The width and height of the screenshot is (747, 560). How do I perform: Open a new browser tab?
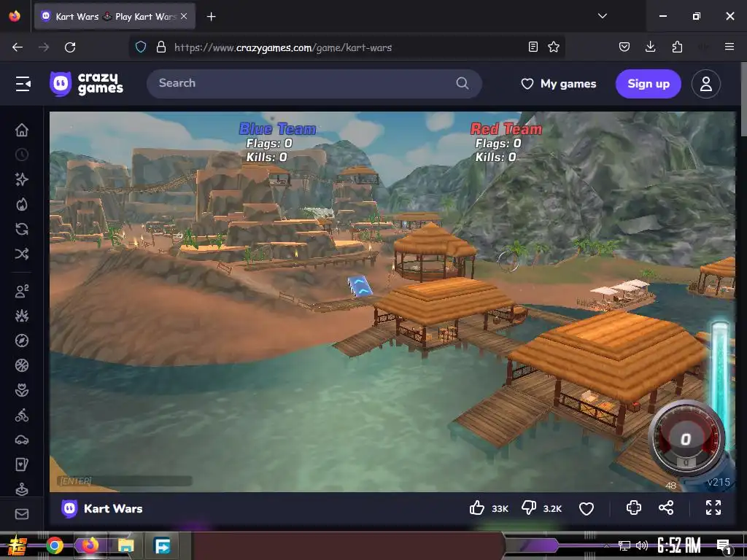coord(211,17)
